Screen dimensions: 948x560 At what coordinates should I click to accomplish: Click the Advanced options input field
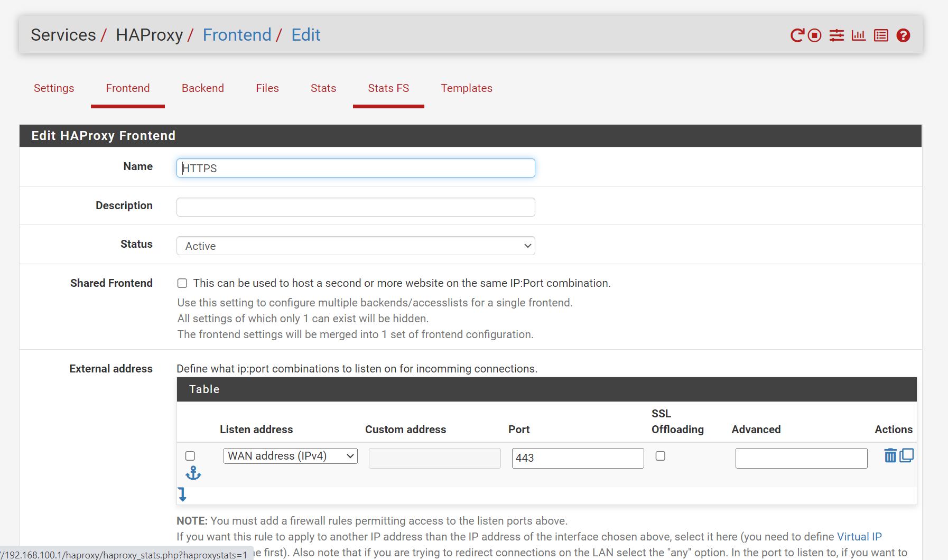click(801, 458)
